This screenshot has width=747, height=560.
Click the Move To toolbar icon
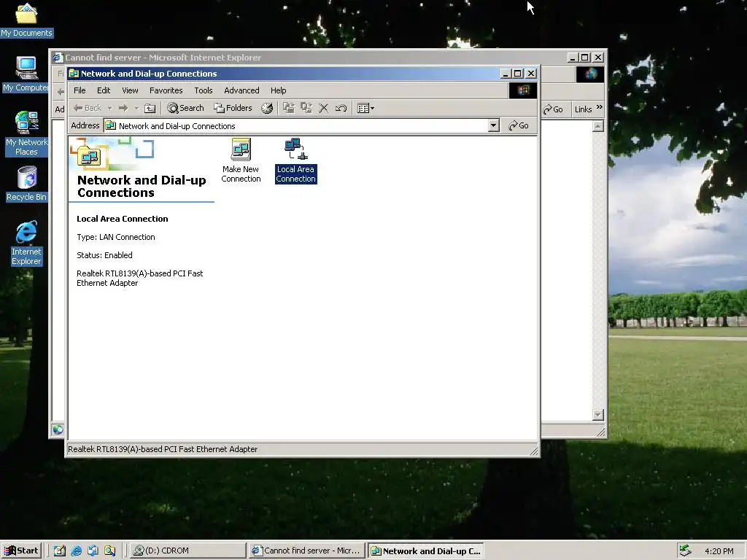point(289,108)
